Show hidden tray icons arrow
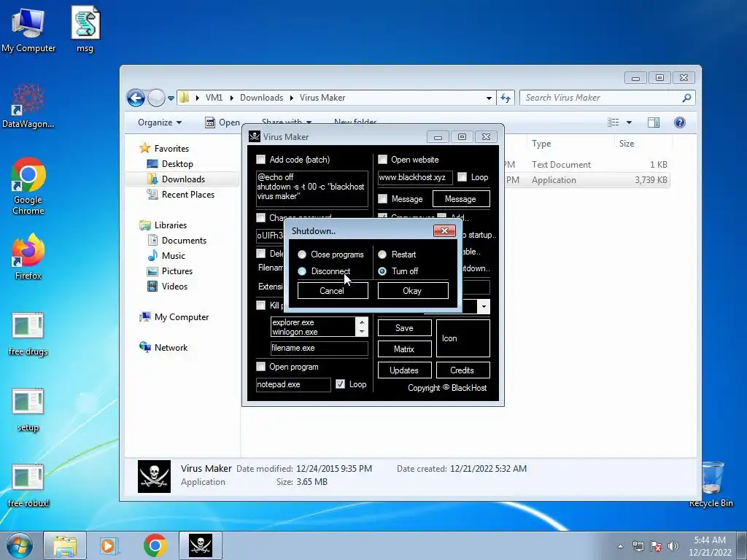Screen dimensions: 747x560 point(620,546)
